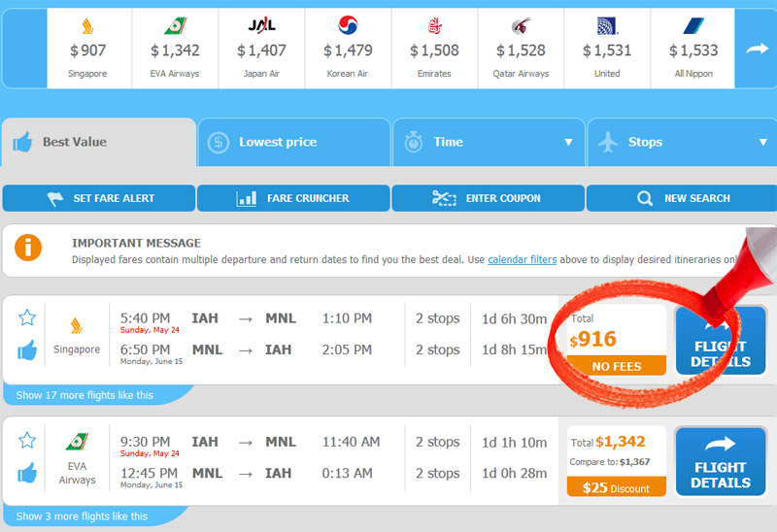The width and height of the screenshot is (777, 532).
Task: Favorite the Singapore flight with star
Action: pyautogui.click(x=27, y=317)
